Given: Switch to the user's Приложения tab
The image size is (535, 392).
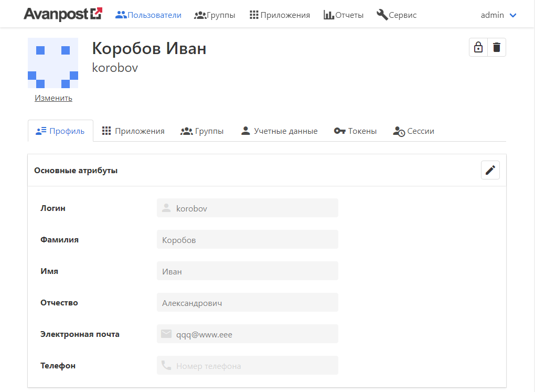Looking at the screenshot, I should 133,131.
